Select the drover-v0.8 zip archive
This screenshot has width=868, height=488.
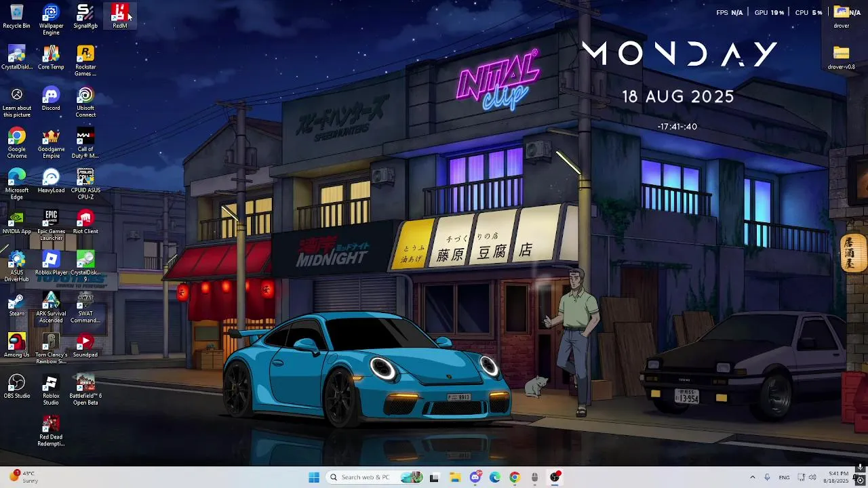(x=841, y=58)
